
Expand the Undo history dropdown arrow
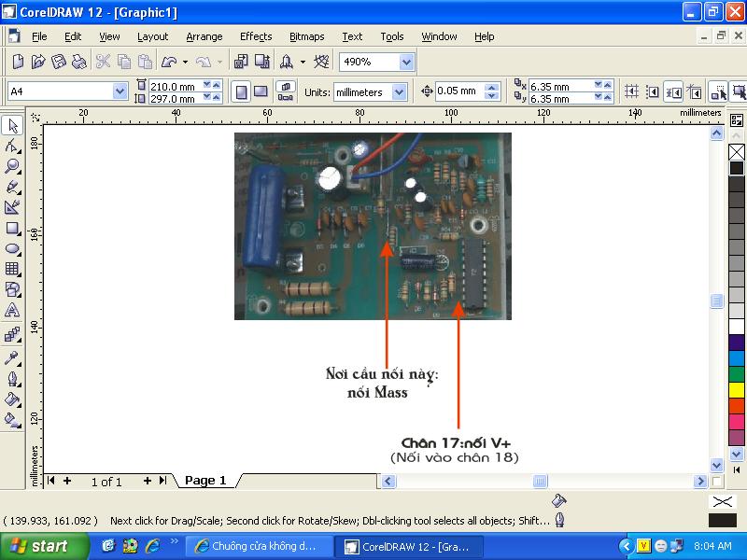[185, 62]
